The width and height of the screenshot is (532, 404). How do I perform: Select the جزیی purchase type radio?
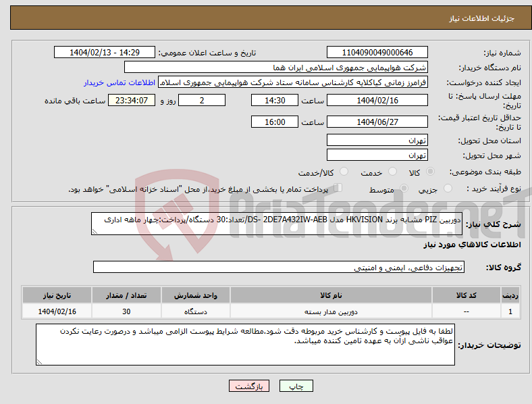tap(448, 188)
